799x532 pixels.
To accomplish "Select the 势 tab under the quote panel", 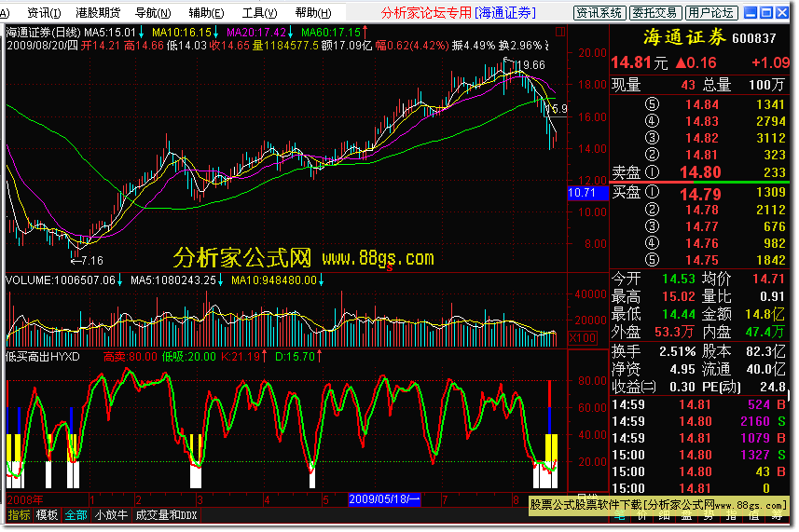I will tap(709, 517).
